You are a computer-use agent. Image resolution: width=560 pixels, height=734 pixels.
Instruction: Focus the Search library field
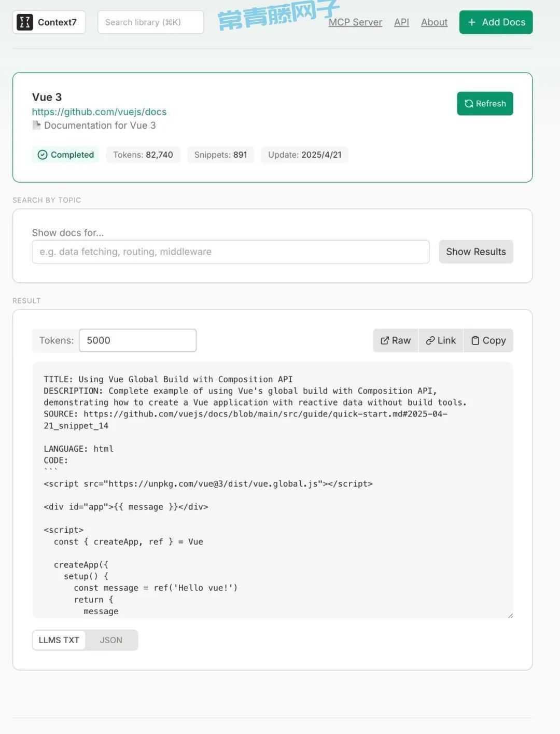[151, 22]
